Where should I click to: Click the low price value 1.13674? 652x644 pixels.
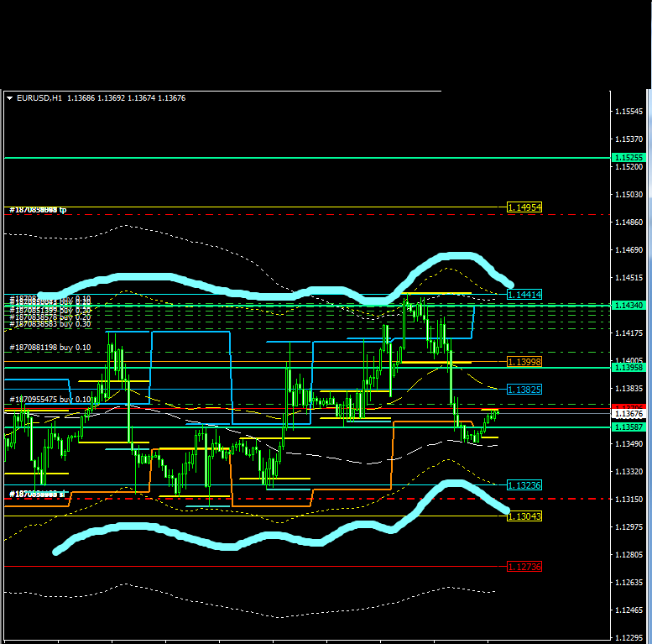141,98
